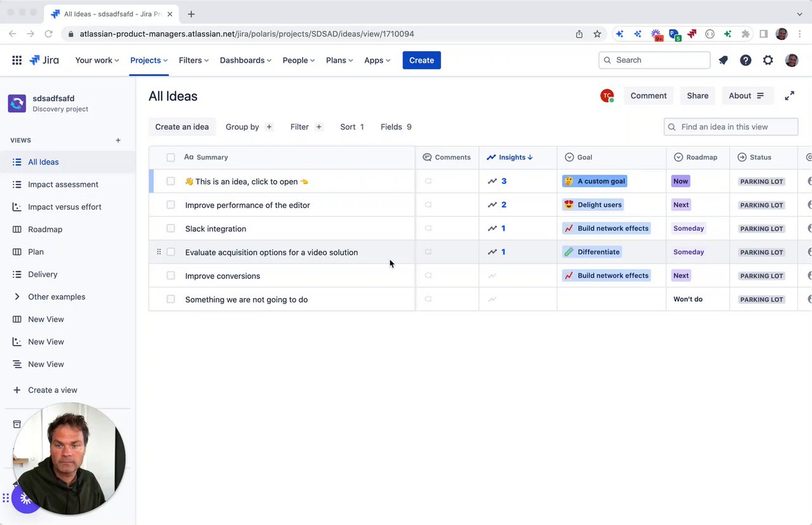Focus the Find an idea search field
This screenshot has width=812, height=525.
736,127
